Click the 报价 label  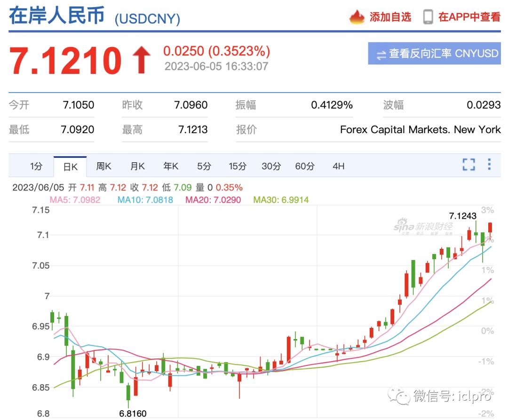246,129
